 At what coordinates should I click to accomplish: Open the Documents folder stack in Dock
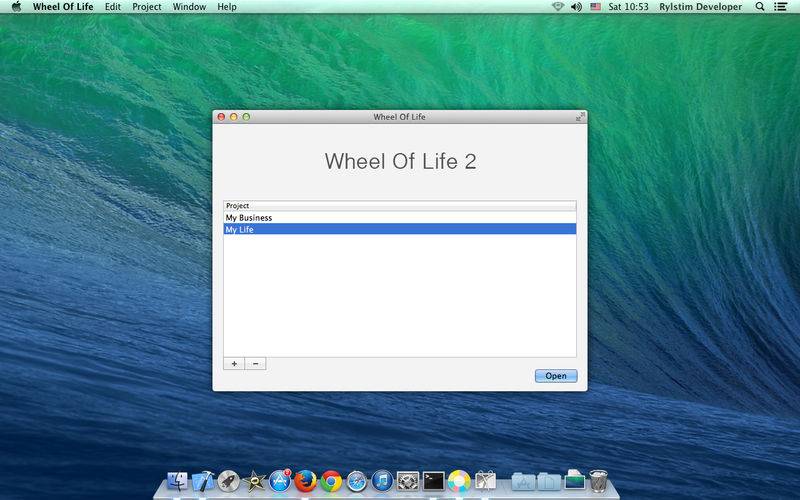pos(548,481)
